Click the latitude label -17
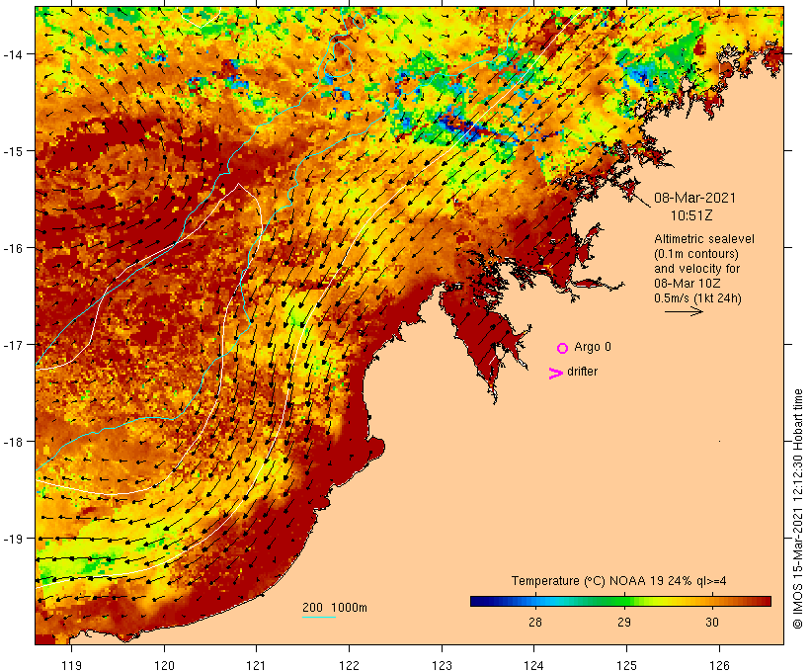This screenshot has height=672, width=810. click(x=13, y=344)
